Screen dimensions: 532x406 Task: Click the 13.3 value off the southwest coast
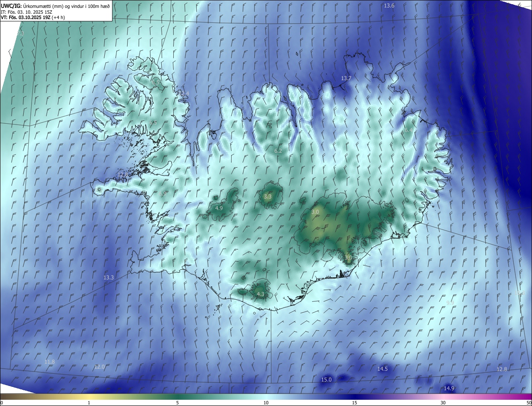coord(108,277)
